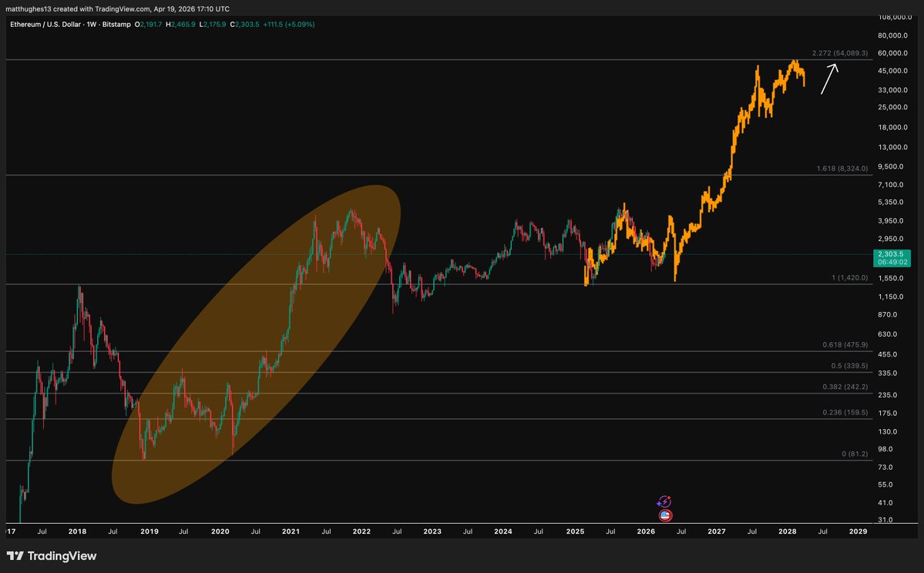This screenshot has width=924, height=573.
Task: Click the 0 (81.2) Fibonacci base label
Action: [x=855, y=454]
